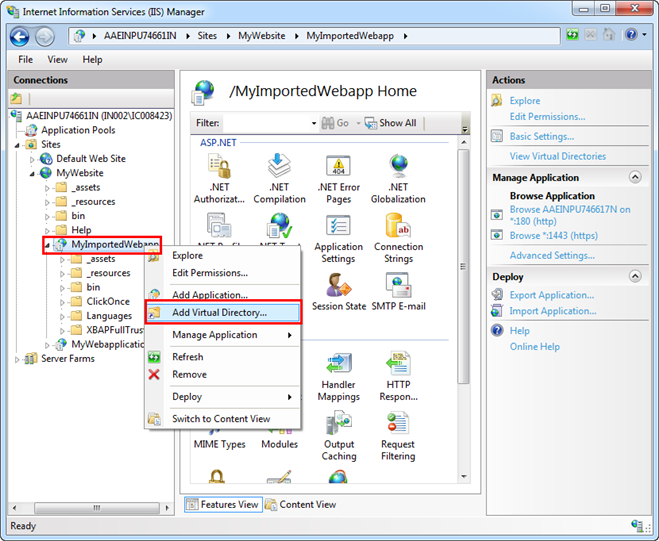This screenshot has width=659, height=541.
Task: Open the Request Filtering icon
Action: 398,436
